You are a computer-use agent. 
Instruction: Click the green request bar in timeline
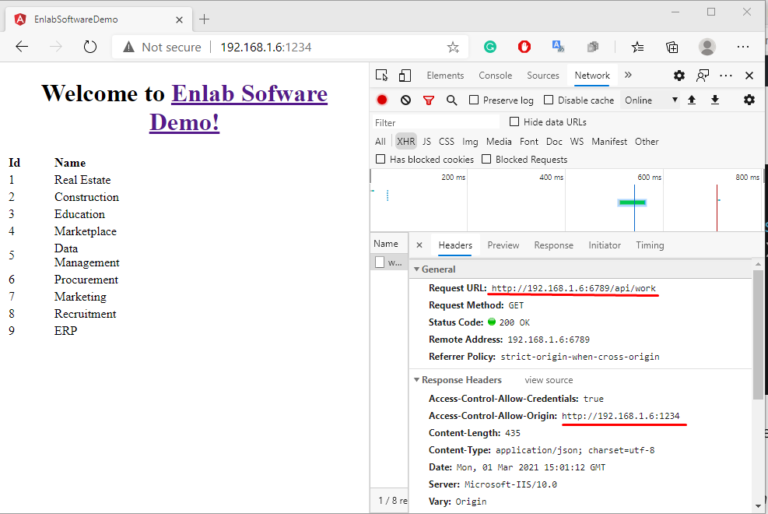tap(632, 202)
